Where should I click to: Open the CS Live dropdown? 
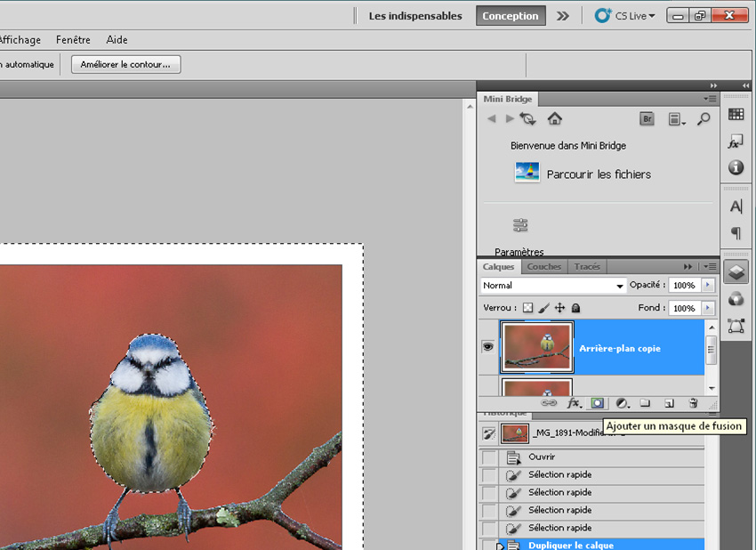(627, 15)
